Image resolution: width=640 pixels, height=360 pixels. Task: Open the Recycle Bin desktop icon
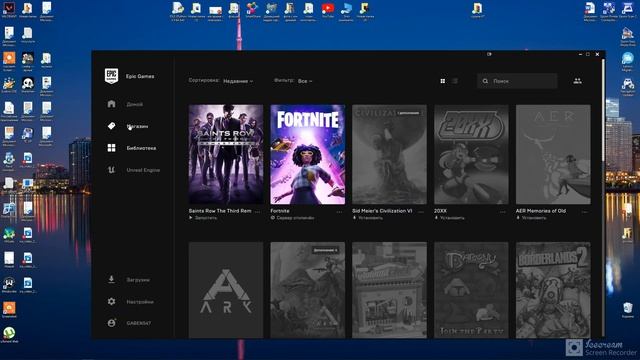click(628, 310)
